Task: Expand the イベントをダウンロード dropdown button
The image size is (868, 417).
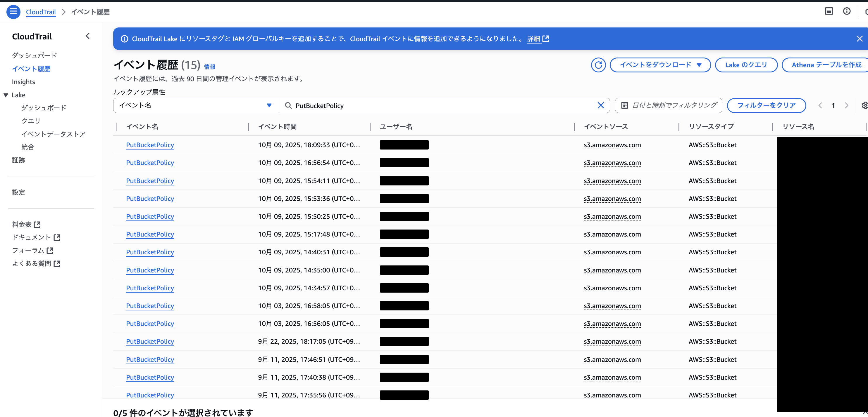Action: (660, 65)
